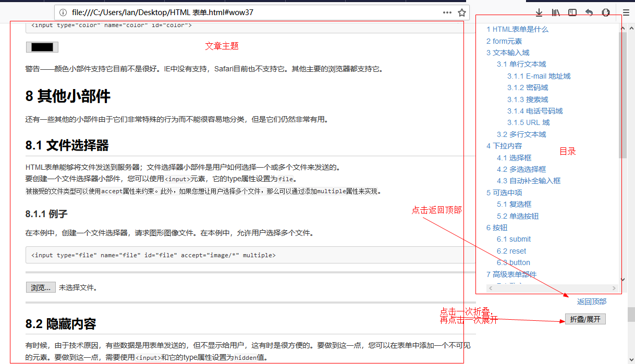Open '6 按钮' contents entry

[x=497, y=228]
